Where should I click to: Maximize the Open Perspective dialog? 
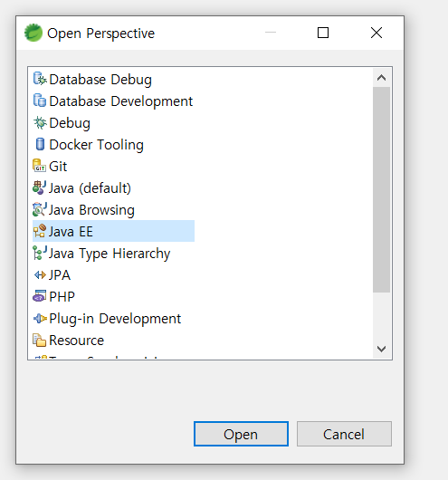click(323, 33)
